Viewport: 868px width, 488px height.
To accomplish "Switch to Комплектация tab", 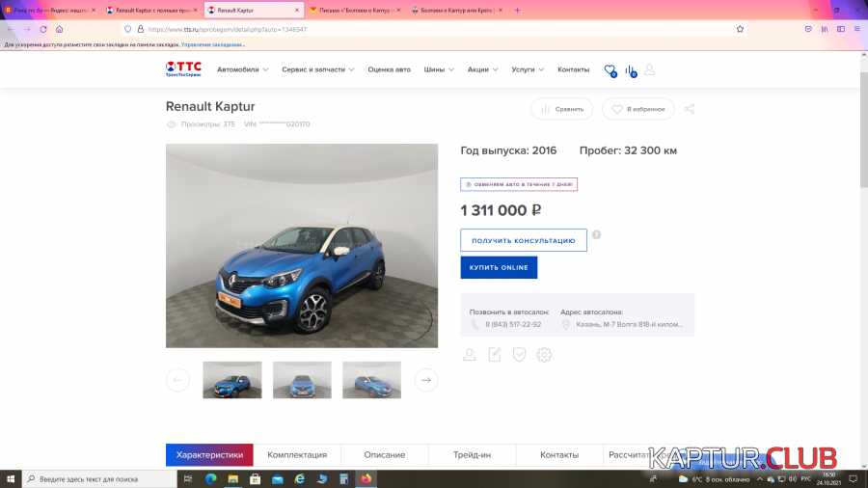I will (x=297, y=455).
